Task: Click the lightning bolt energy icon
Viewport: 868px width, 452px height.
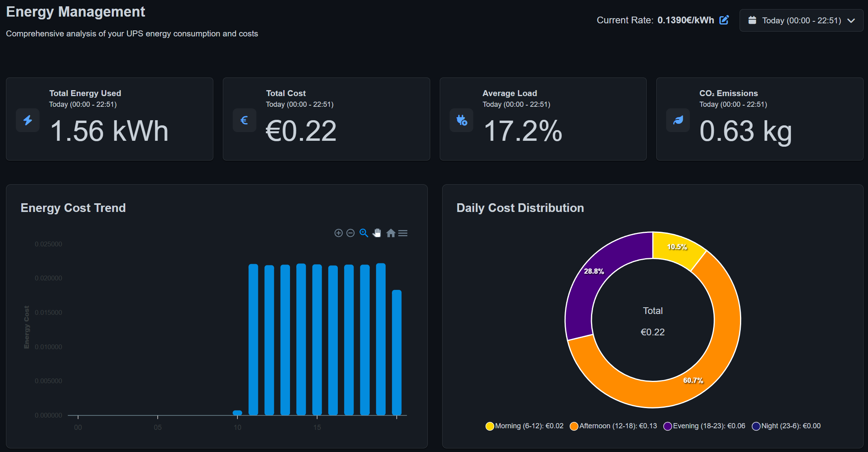Action: 28,120
